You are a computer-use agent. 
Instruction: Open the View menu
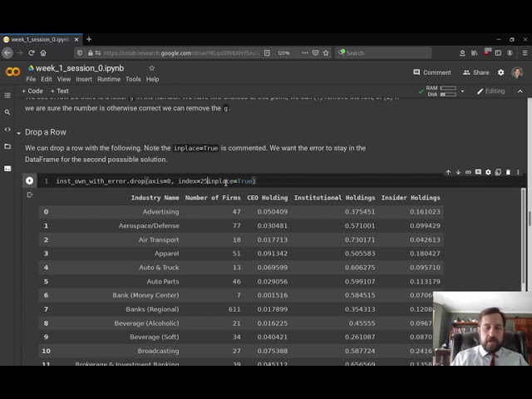pos(64,80)
